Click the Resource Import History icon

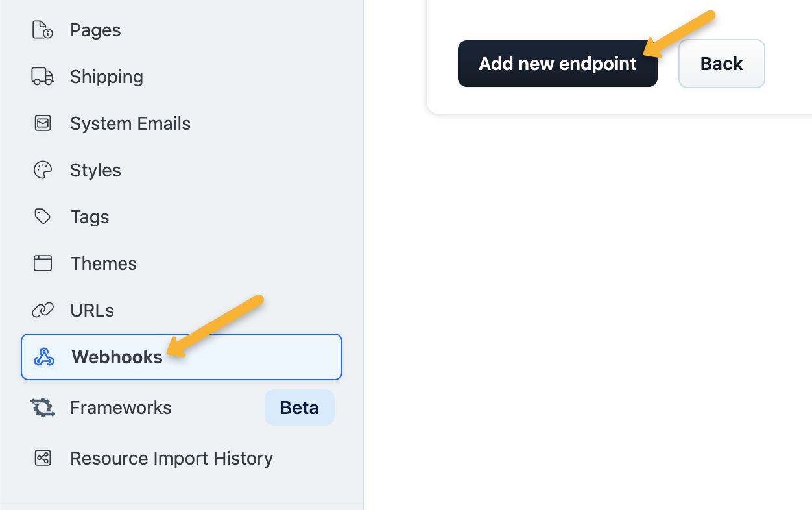[x=43, y=458]
